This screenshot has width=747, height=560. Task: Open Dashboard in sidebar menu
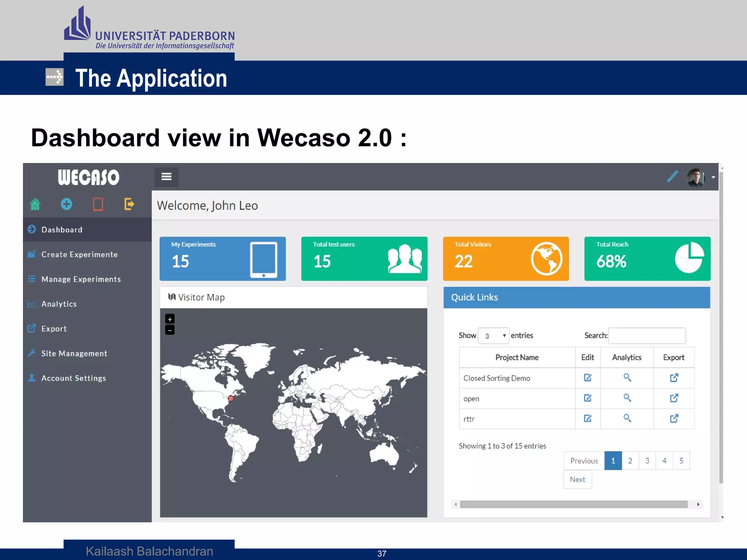click(88, 230)
